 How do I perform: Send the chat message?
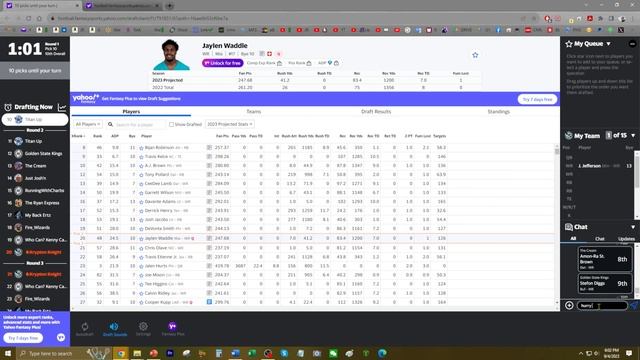pos(634,305)
